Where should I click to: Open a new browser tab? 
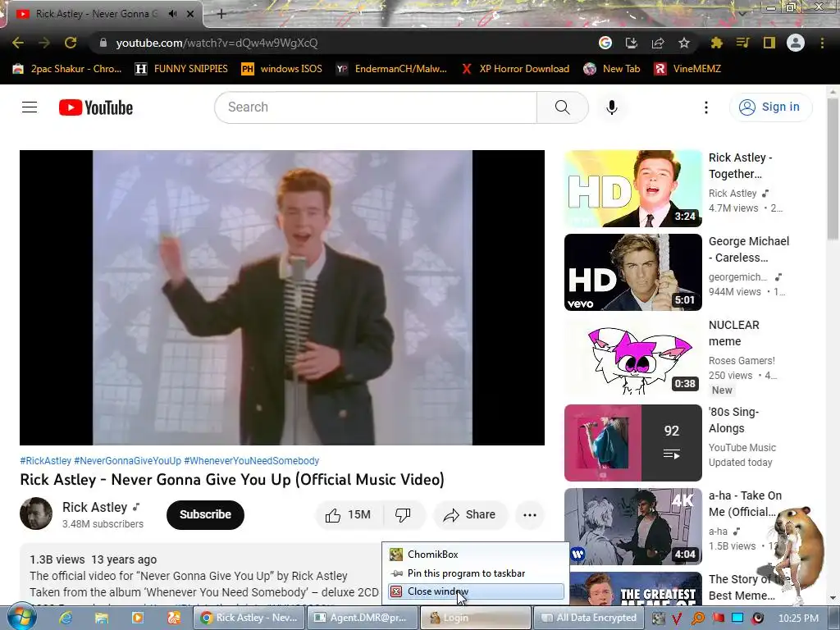[x=221, y=14]
